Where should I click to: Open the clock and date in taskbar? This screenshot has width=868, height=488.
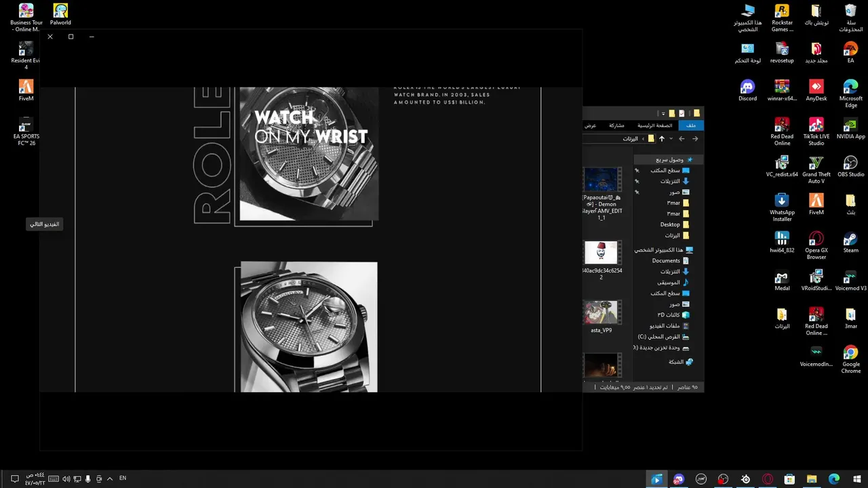tap(35, 479)
